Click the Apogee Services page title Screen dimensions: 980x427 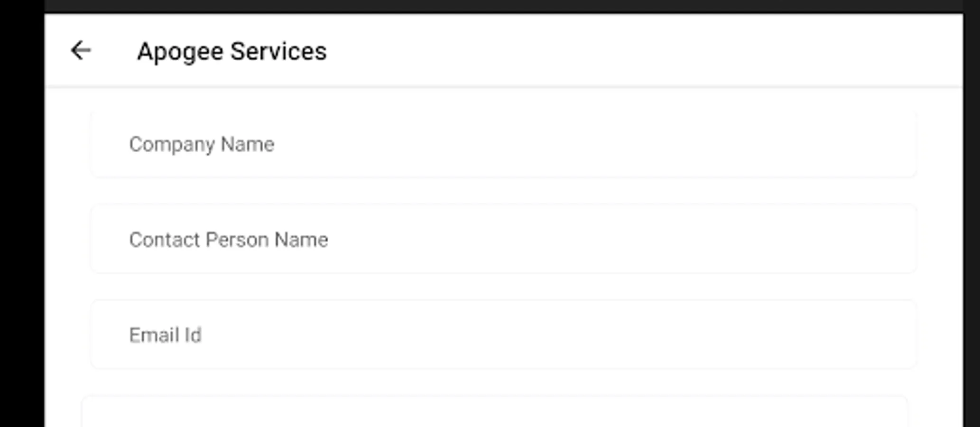click(231, 51)
